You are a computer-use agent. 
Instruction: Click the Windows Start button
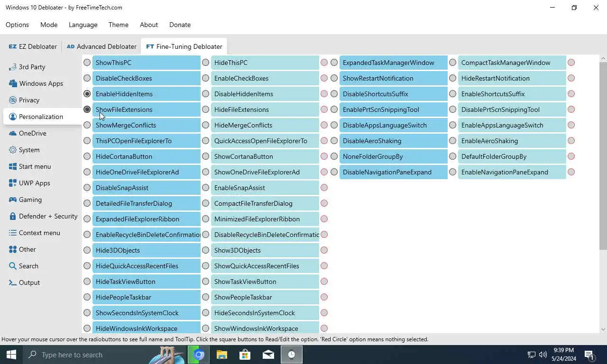(11, 355)
